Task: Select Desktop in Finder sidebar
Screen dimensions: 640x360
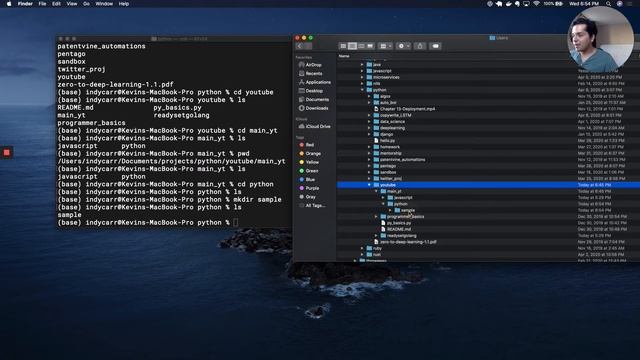Action: click(x=311, y=91)
